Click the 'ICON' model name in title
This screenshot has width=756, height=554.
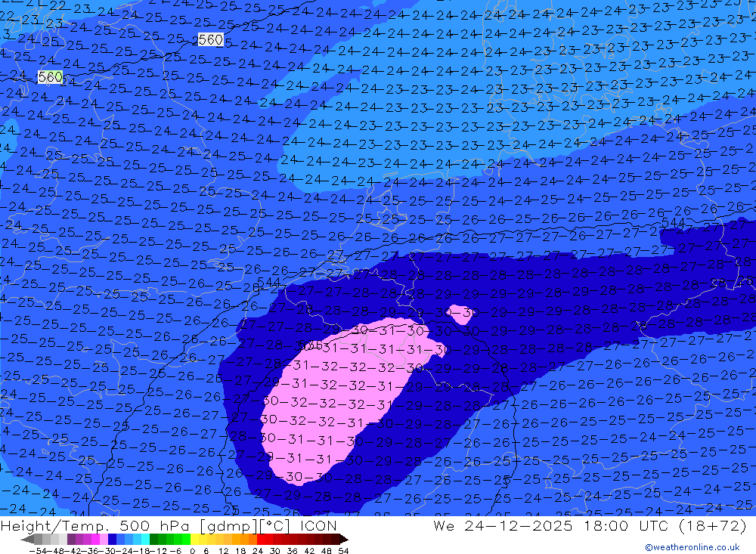(318, 525)
